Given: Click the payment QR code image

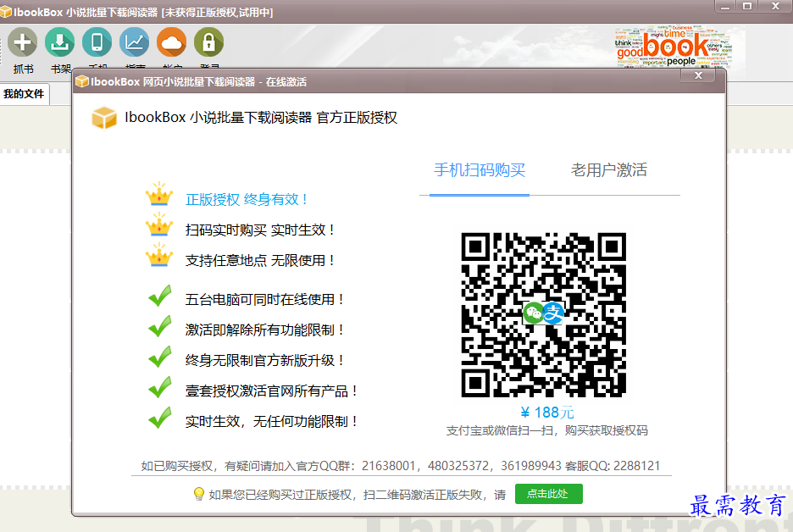Looking at the screenshot, I should [544, 314].
